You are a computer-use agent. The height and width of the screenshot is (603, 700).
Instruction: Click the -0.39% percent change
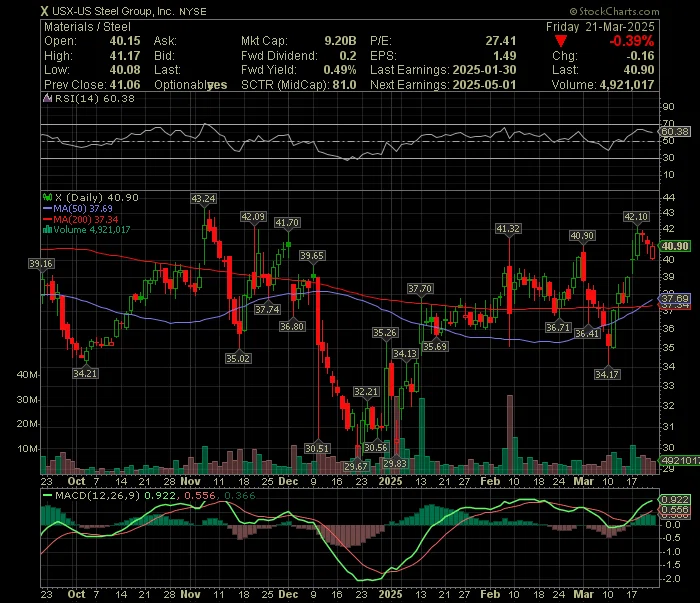632,42
